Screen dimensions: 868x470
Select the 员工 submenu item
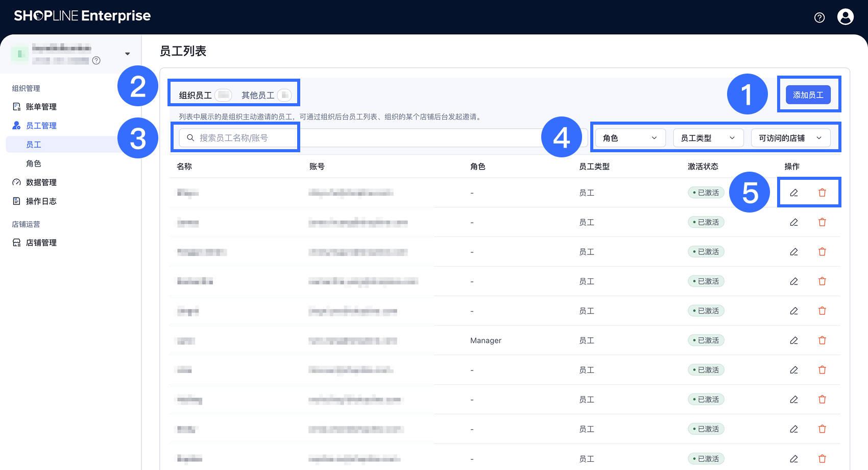[34, 145]
